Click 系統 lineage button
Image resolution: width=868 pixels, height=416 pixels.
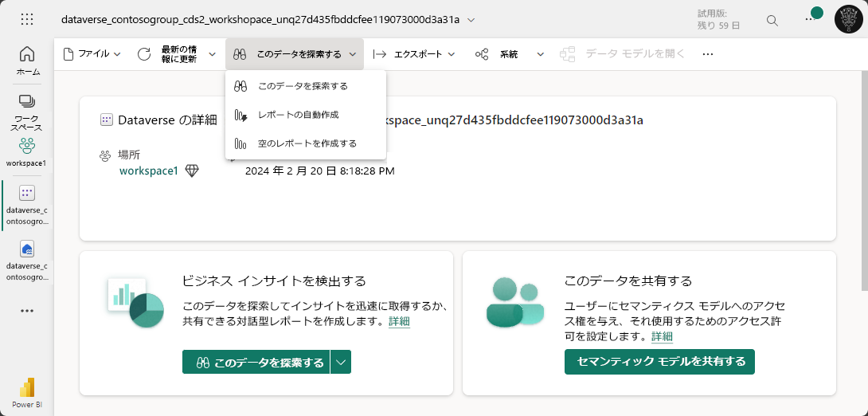(x=498, y=54)
